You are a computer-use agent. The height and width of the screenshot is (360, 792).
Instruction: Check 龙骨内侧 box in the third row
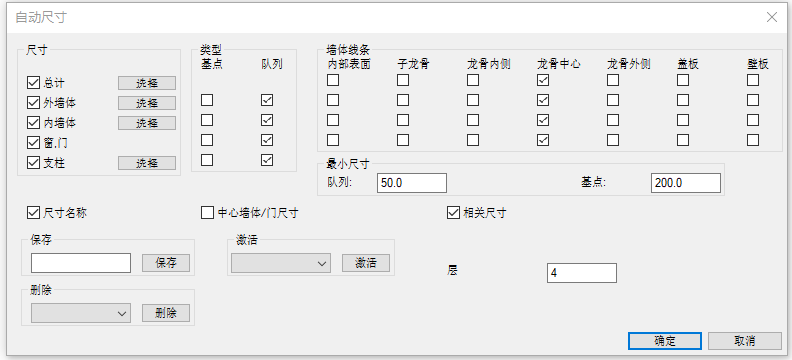pos(473,120)
